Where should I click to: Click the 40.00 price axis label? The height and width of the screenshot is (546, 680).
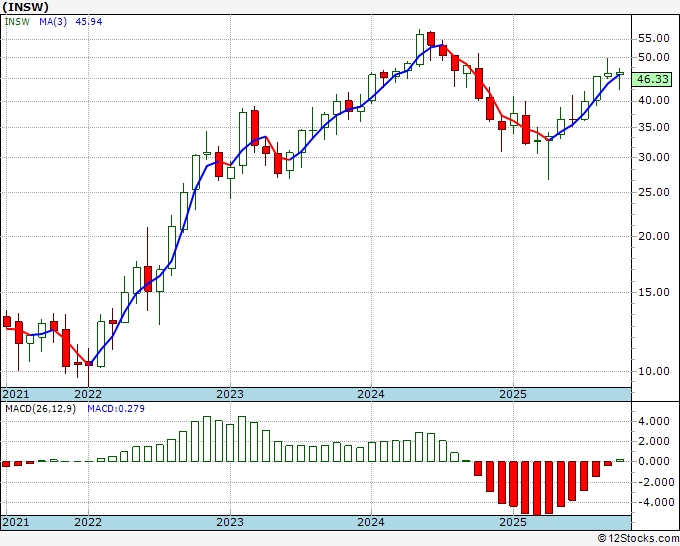(654, 101)
